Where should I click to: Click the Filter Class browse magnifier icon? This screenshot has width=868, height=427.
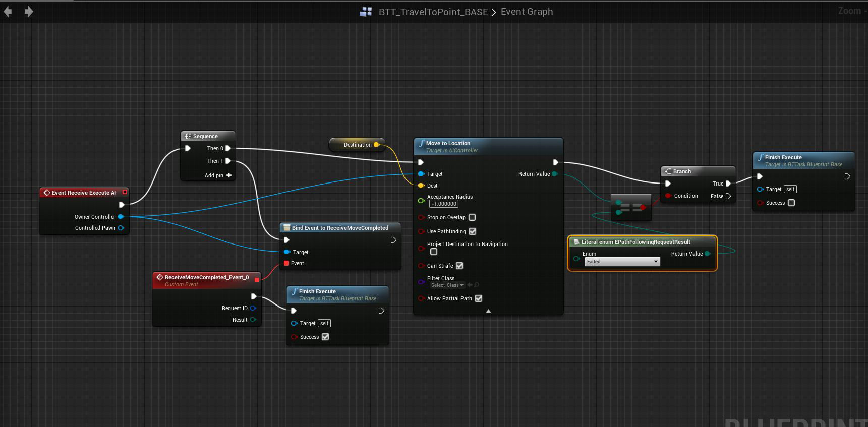pos(477,285)
